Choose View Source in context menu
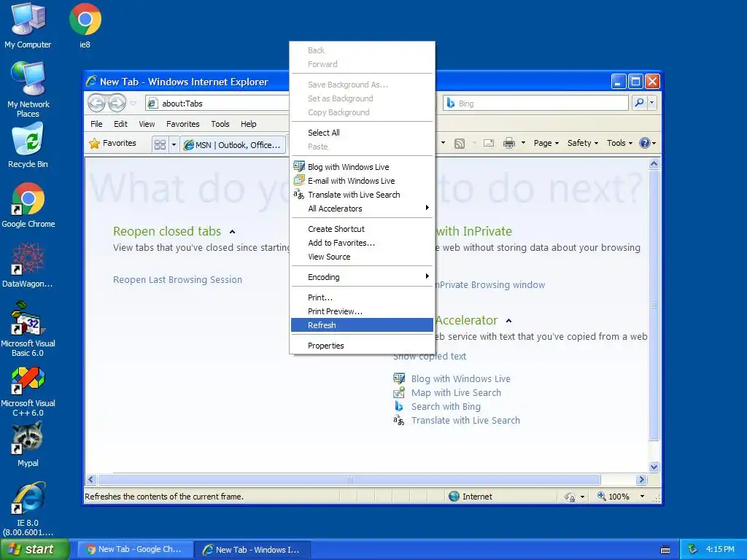Screen dimensions: 747x560 click(362, 257)
